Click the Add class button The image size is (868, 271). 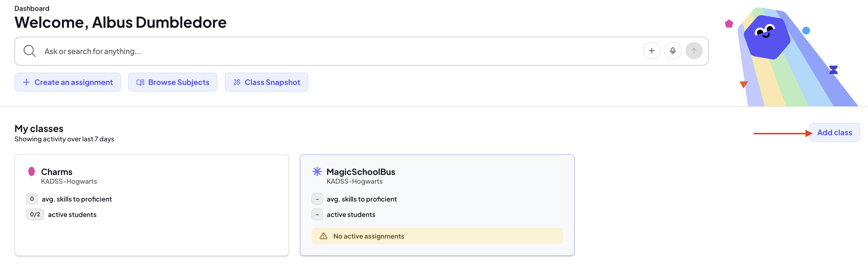834,133
